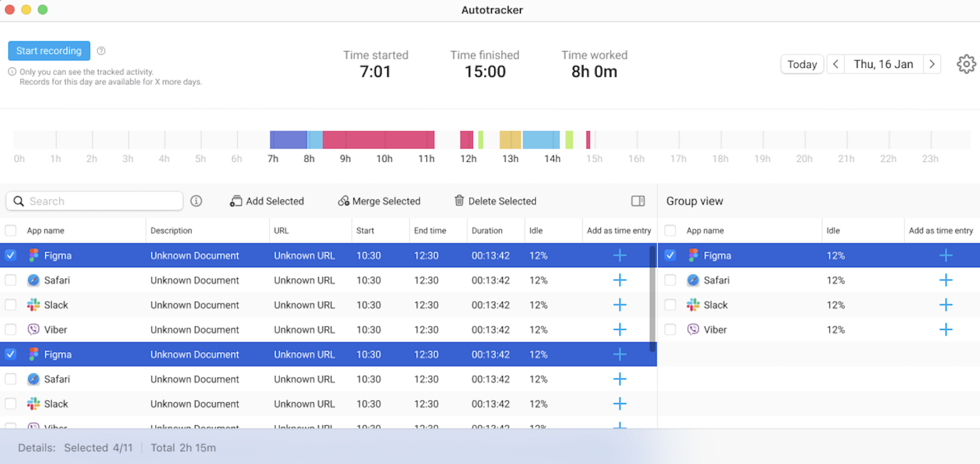Add Slack group as time entry

click(x=946, y=305)
